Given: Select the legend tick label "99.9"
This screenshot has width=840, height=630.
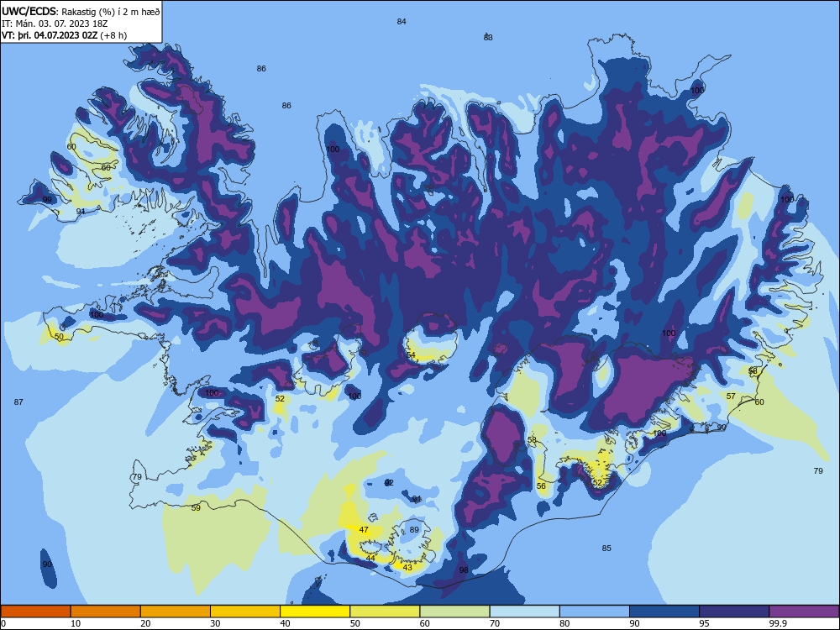Looking at the screenshot, I should coord(778,623).
